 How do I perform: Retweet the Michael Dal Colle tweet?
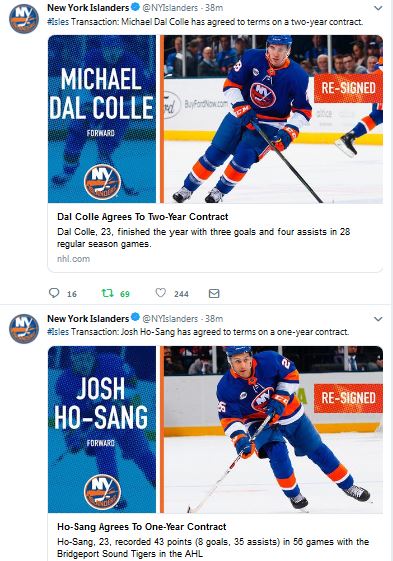tap(107, 293)
